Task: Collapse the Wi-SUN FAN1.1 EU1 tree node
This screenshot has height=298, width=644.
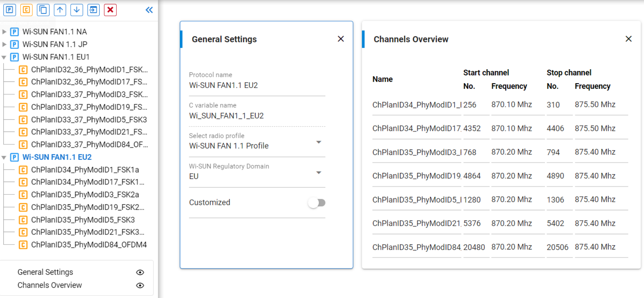Action: pyautogui.click(x=4, y=57)
